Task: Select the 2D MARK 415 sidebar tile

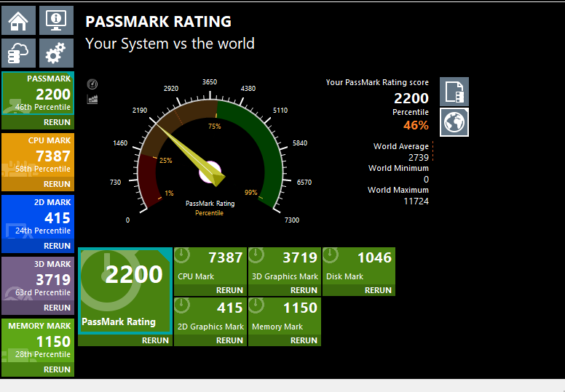Action: coord(38,217)
